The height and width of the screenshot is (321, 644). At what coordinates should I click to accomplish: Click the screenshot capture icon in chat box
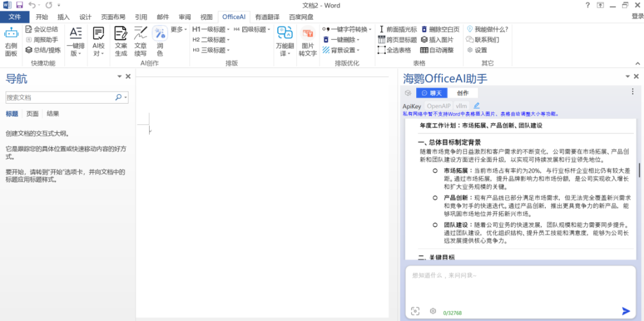click(416, 311)
